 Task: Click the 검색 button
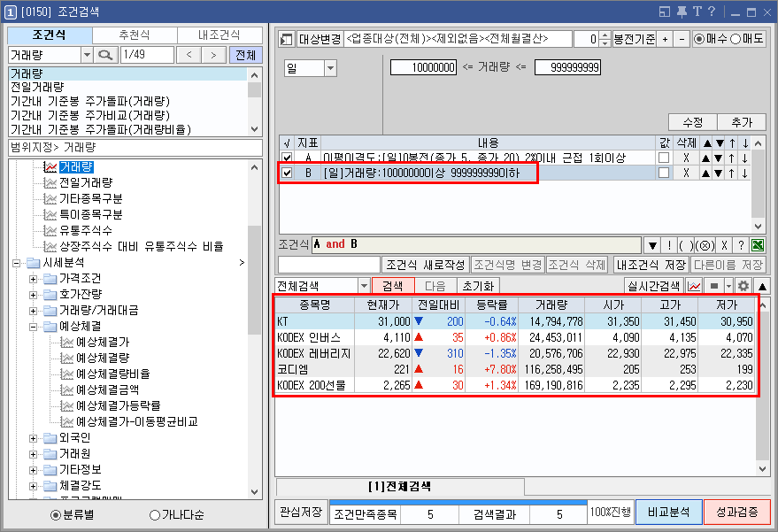point(392,286)
